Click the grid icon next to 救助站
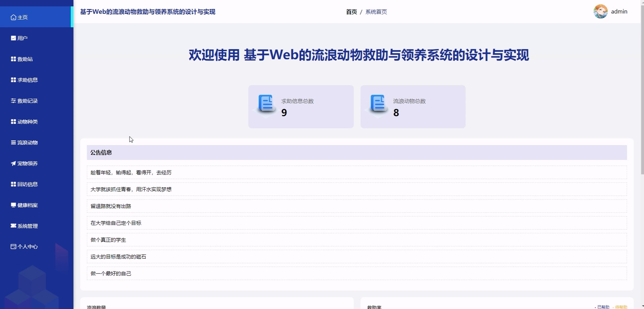The height and width of the screenshot is (309, 644). [13, 59]
